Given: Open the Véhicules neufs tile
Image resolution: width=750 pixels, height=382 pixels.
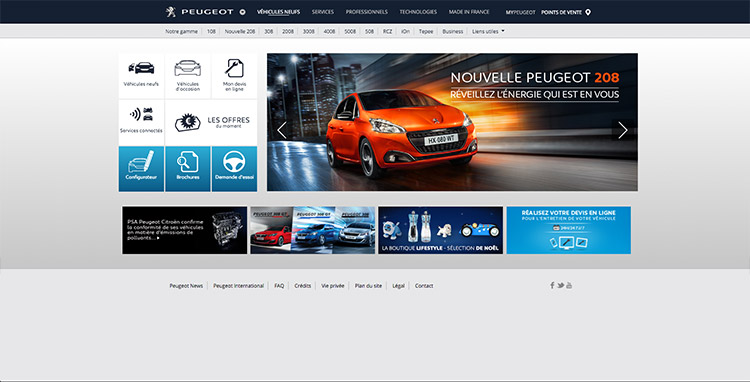Looking at the screenshot, I should (141, 76).
